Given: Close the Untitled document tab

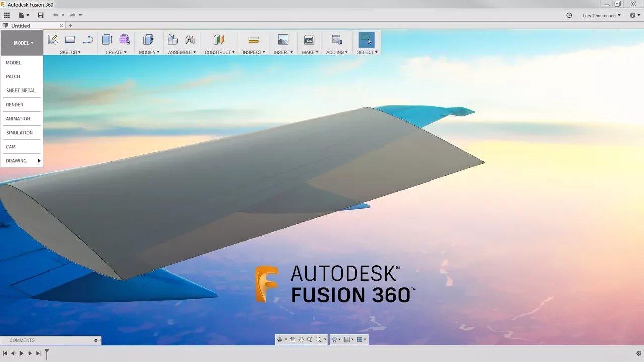Looking at the screenshot, I should coord(62,26).
